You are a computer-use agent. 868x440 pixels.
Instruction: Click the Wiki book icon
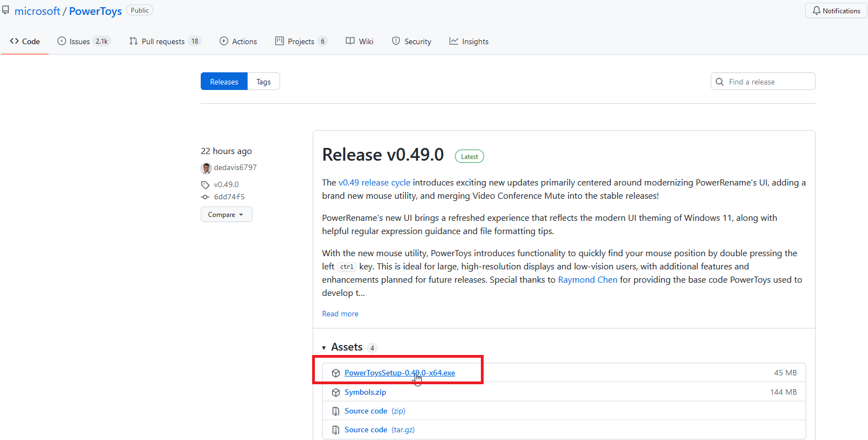(350, 41)
